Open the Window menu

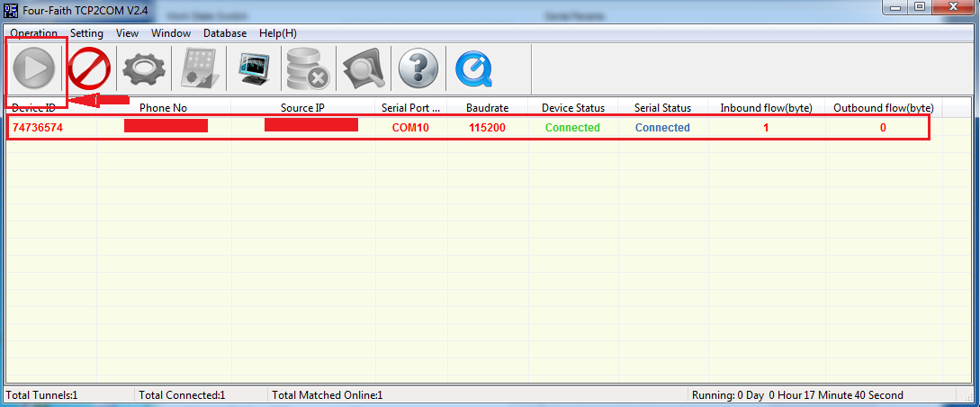coord(171,33)
